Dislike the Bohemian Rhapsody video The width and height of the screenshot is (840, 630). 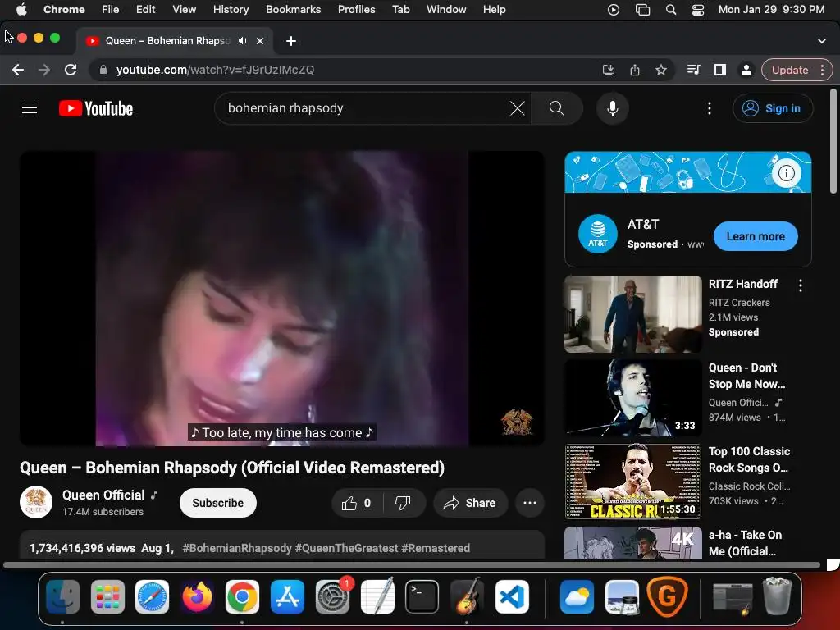tap(403, 503)
